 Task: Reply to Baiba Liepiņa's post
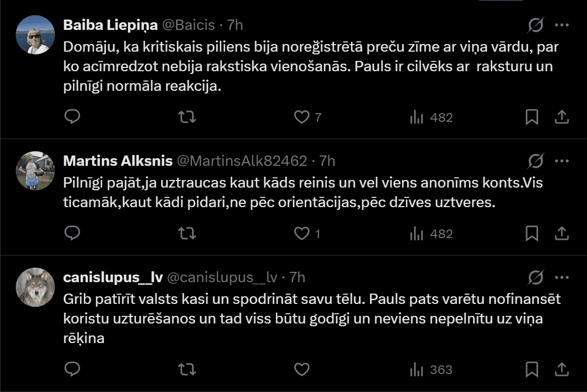[72, 117]
